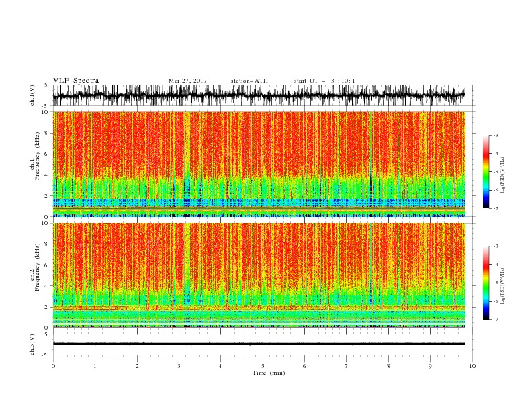Click the "-5" tick on ch.2 color bar
This screenshot has height=411, width=532.
pyautogui.click(x=496, y=283)
